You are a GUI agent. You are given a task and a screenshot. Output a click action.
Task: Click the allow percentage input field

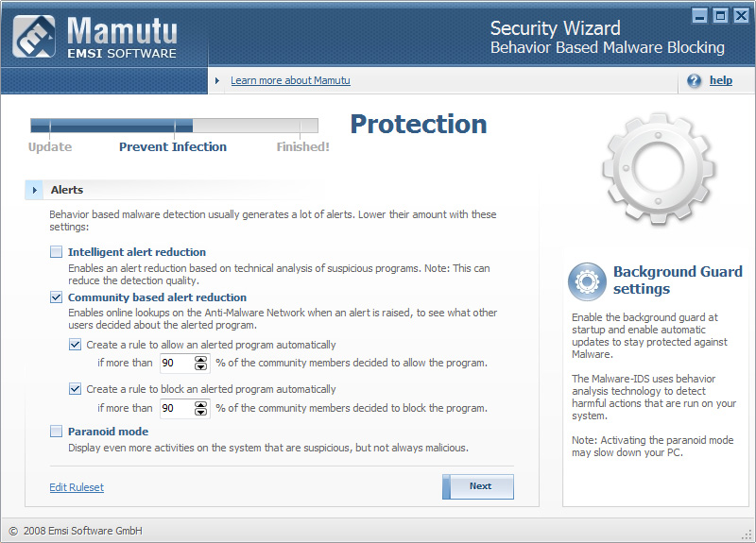(x=175, y=363)
